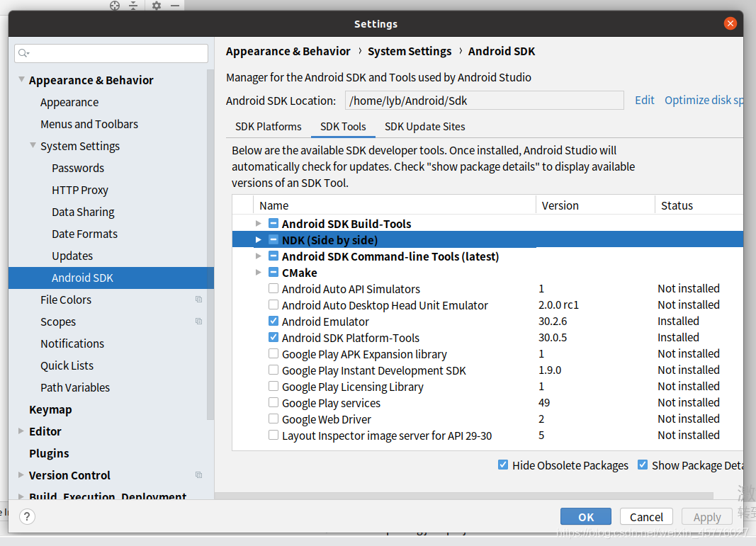Expand the NDK (Side by side) row
This screenshot has height=546, width=756.
[259, 239]
